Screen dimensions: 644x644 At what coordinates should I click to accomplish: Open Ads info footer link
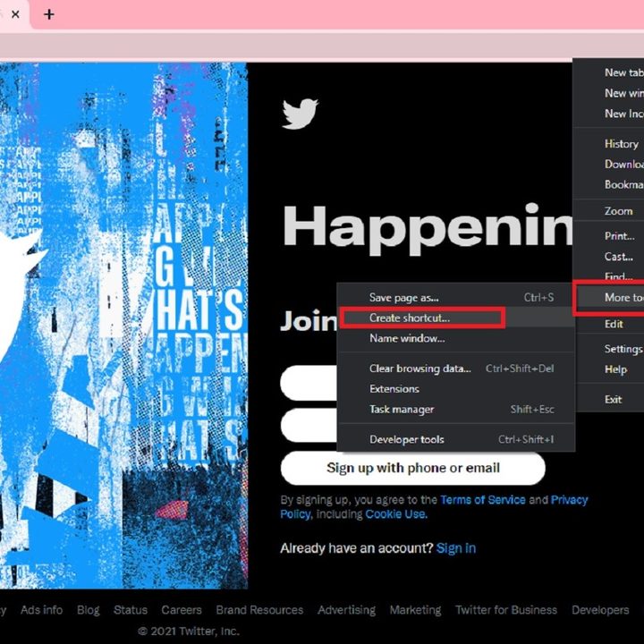point(41,610)
